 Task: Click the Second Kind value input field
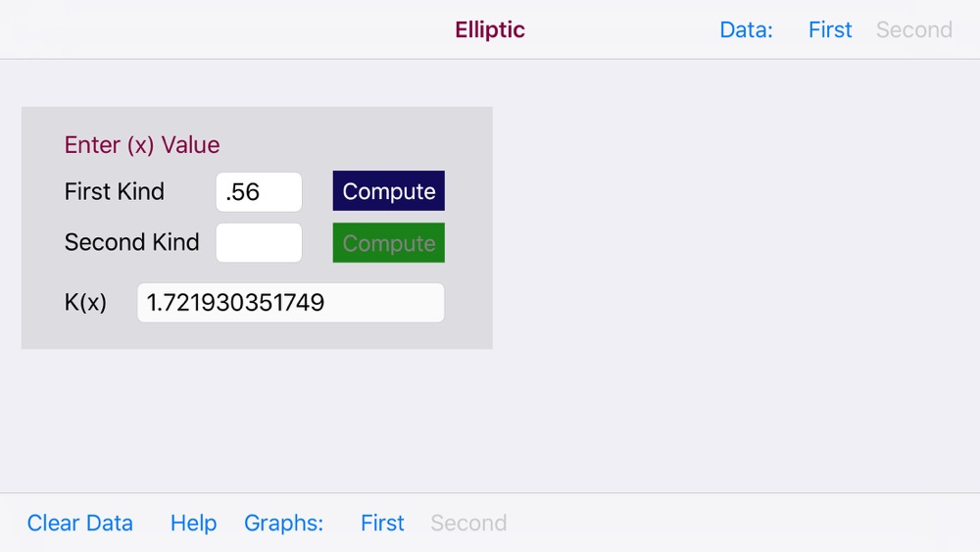259,243
